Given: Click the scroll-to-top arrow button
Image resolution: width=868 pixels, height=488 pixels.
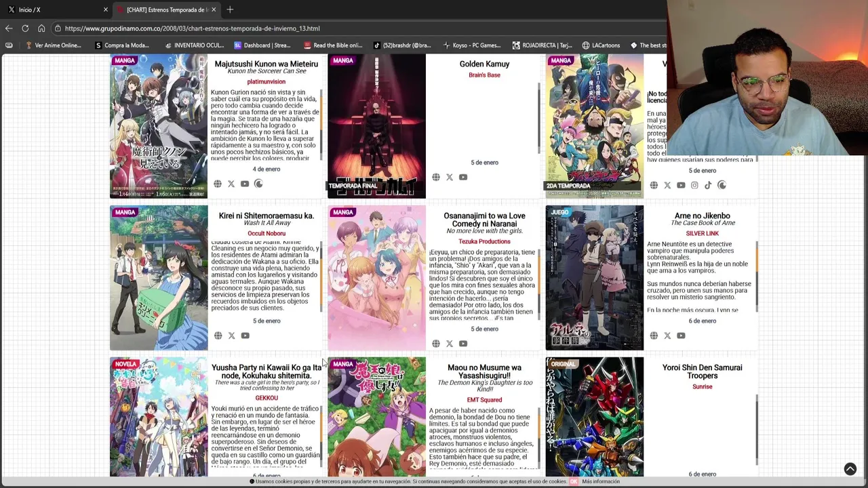Looking at the screenshot, I should pos(850,469).
